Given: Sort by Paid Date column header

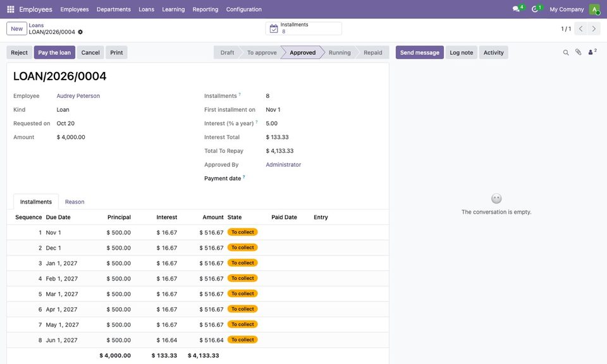Looking at the screenshot, I should [x=284, y=217].
